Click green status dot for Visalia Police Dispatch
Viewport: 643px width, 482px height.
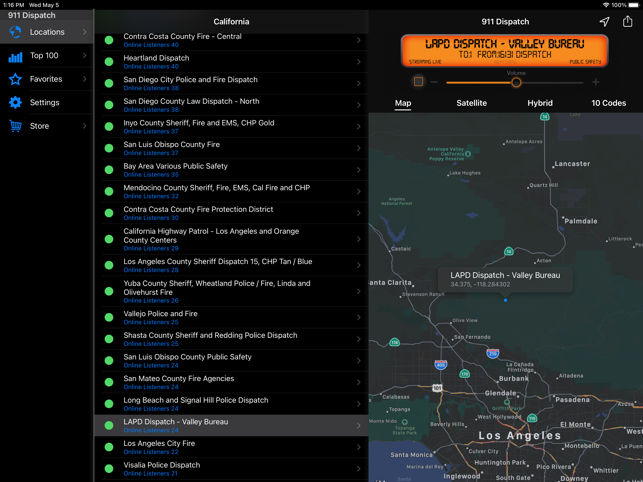click(x=109, y=468)
